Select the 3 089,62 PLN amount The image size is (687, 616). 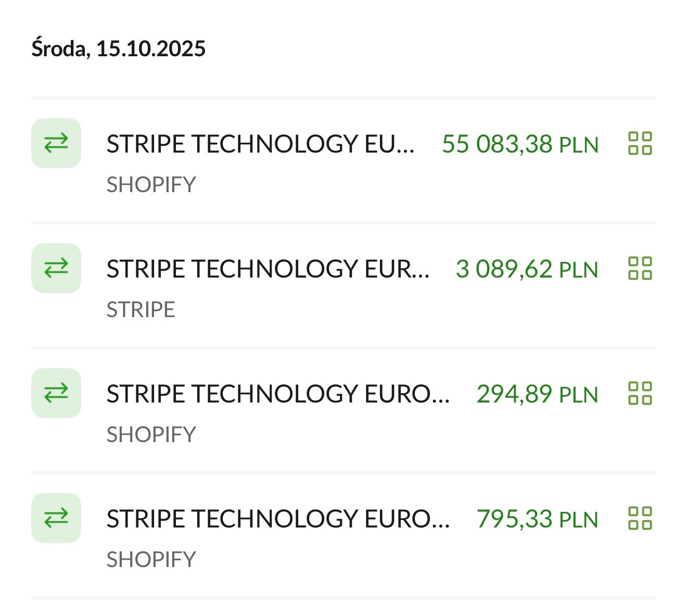527,269
